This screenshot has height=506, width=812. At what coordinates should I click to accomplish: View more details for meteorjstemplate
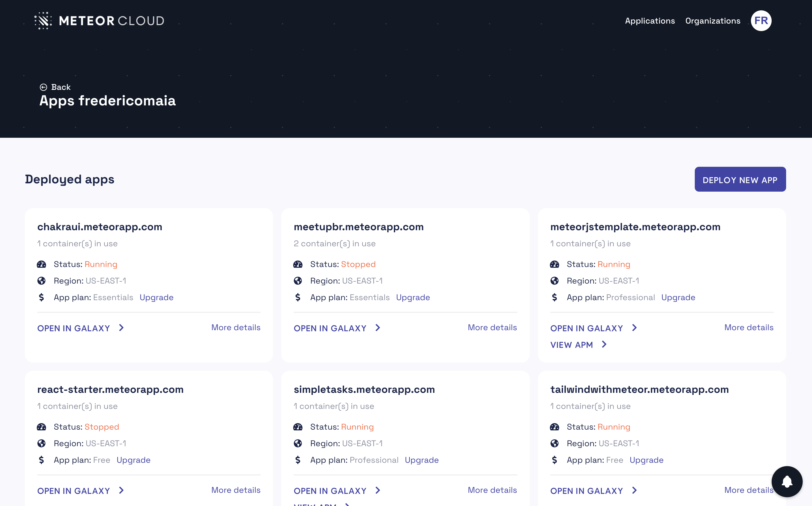point(749,328)
